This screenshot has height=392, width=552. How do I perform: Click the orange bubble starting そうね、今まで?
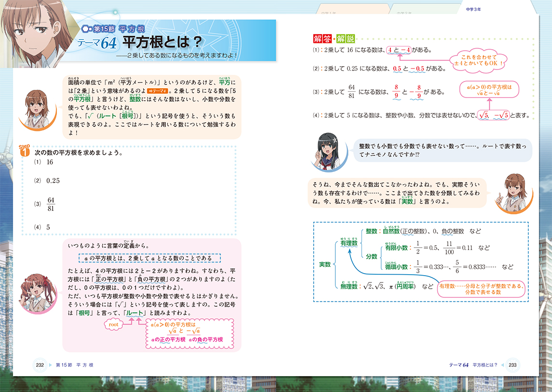(397, 193)
